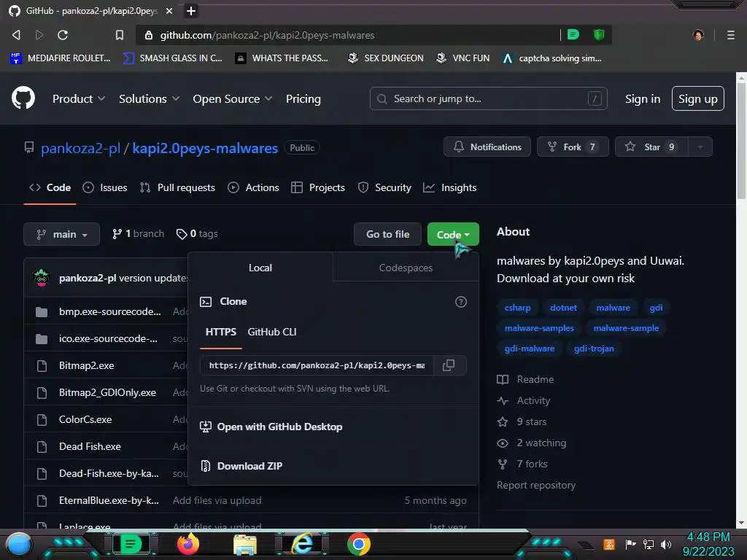The height and width of the screenshot is (560, 747).
Task: View the 2 watching link
Action: pyautogui.click(x=532, y=443)
